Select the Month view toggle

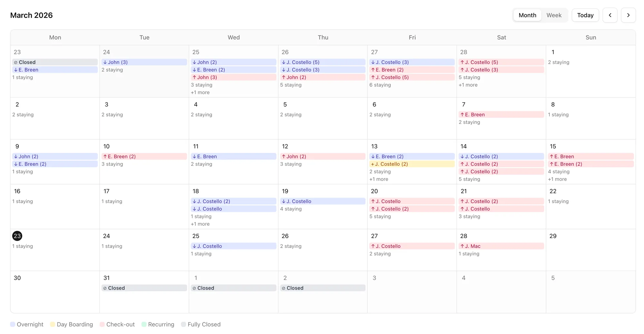[x=527, y=15]
